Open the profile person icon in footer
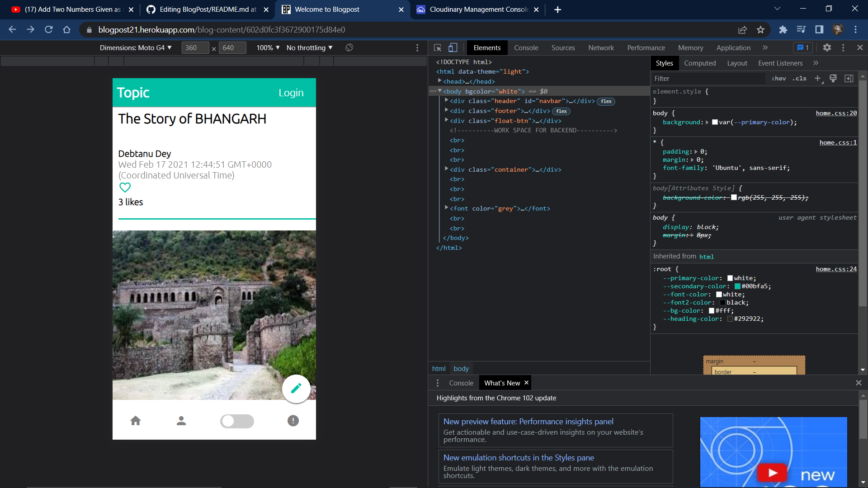 pos(181,421)
